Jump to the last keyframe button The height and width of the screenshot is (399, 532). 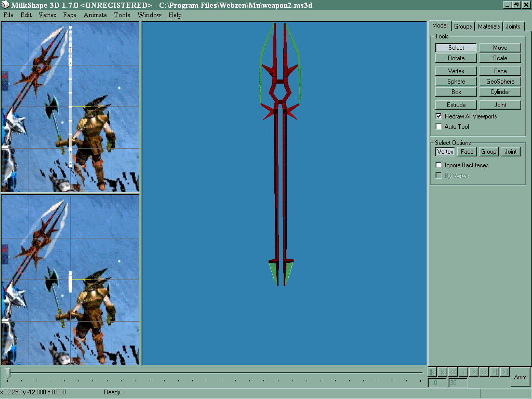[x=505, y=372]
